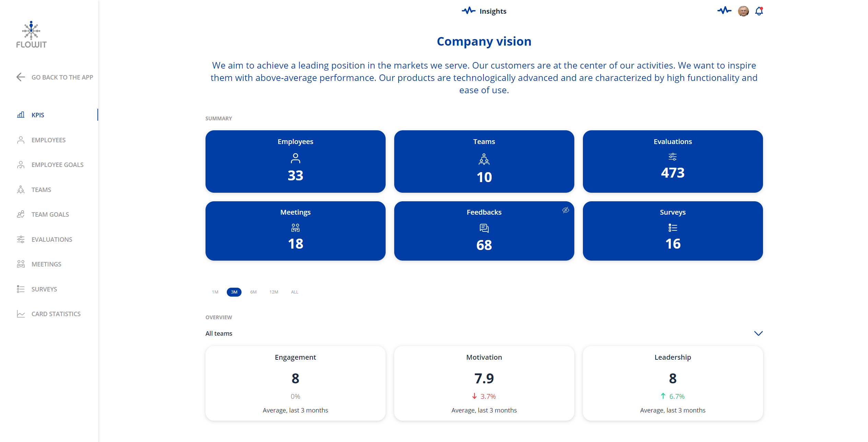Screen dimensions: 868x442
Task: Switch to the ALL time range
Action: (x=294, y=292)
